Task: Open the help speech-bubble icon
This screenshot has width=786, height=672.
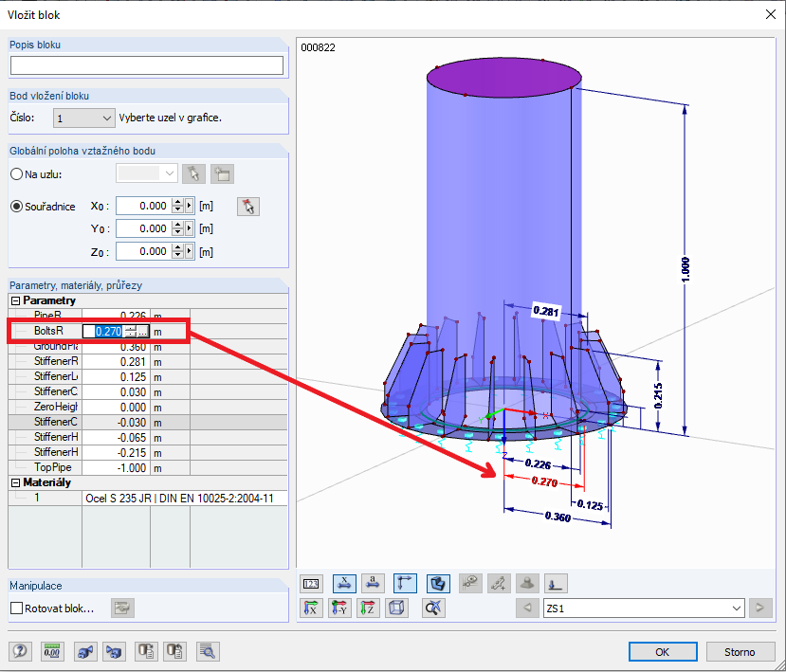Action: pos(20,651)
